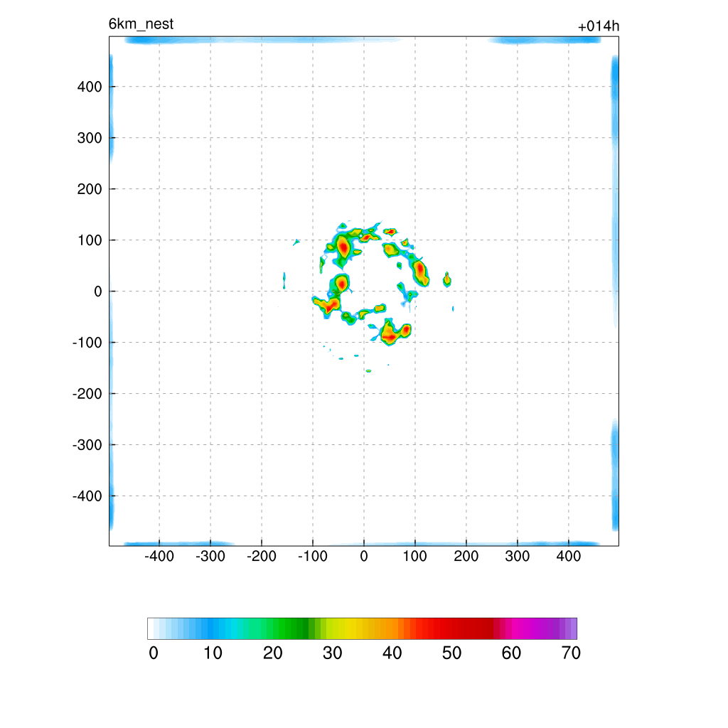The height and width of the screenshot is (728, 728).
Task: Click the y-axis tick label "-300"
Action: pyautogui.click(x=87, y=445)
